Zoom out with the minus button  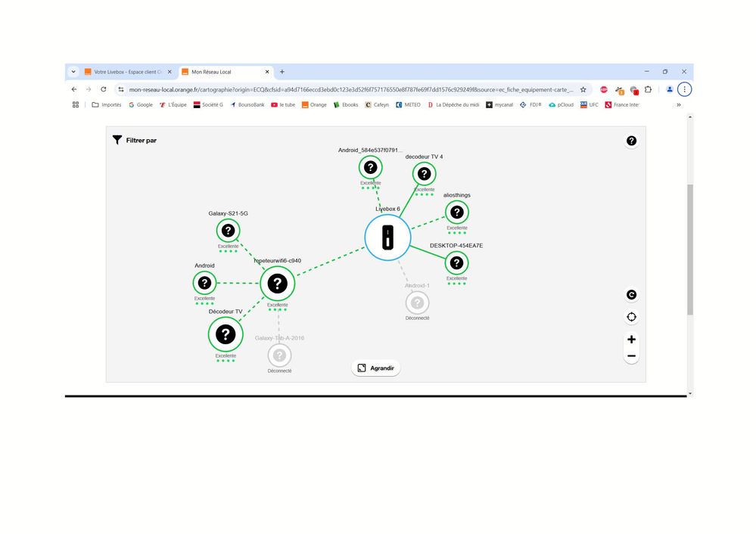631,356
